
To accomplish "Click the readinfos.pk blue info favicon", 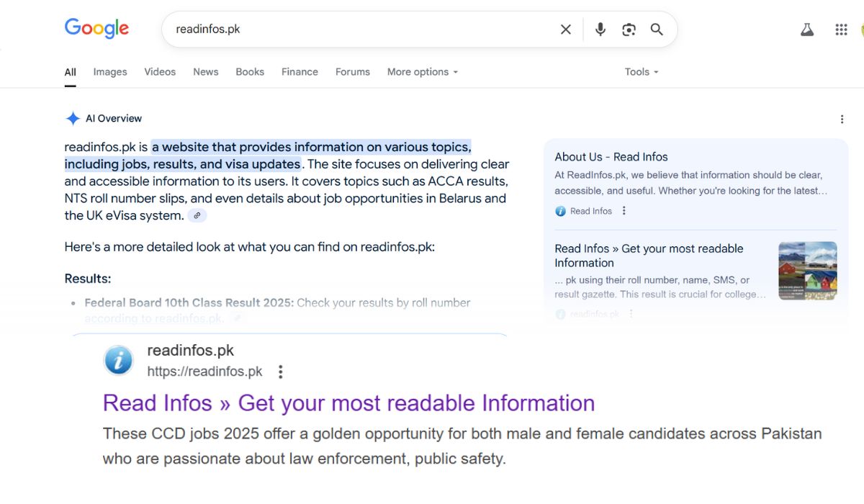I will [x=119, y=360].
